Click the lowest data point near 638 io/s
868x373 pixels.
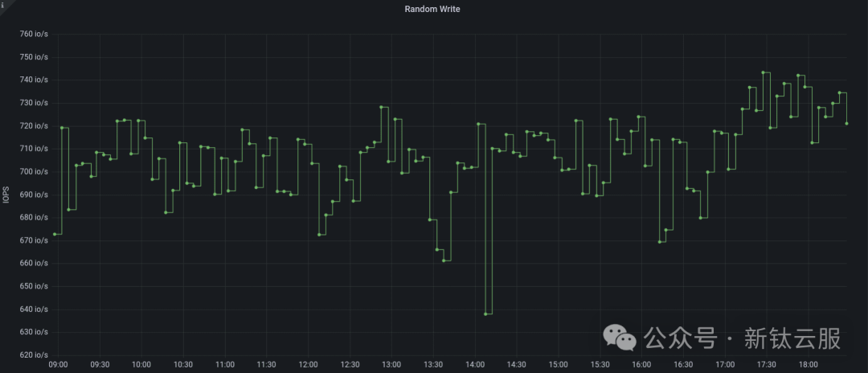[x=485, y=314]
